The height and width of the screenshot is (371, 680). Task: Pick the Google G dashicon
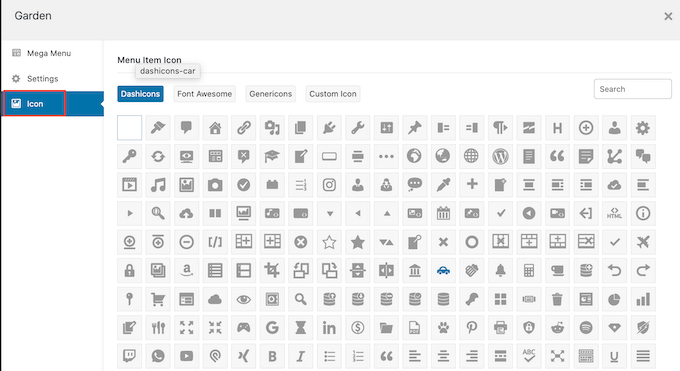point(272,328)
